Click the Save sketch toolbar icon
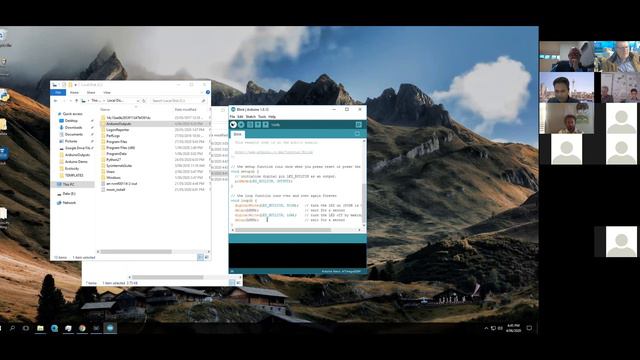The image size is (640, 360). pyautogui.click(x=266, y=124)
